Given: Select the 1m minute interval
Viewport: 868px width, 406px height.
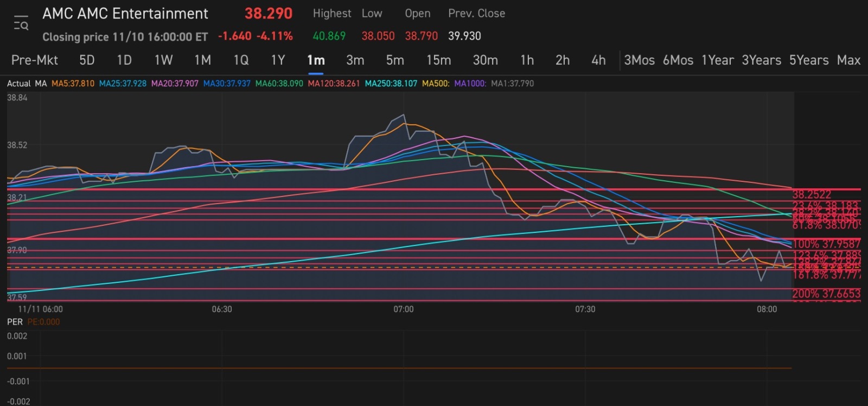Looking at the screenshot, I should tap(316, 60).
